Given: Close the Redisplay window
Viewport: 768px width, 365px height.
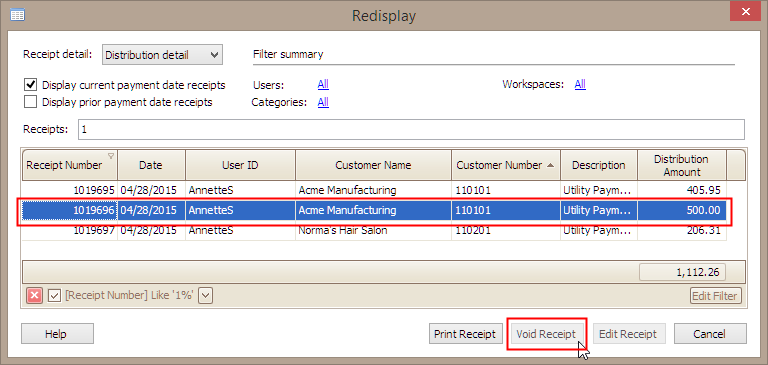Looking at the screenshot, I should click(746, 11).
